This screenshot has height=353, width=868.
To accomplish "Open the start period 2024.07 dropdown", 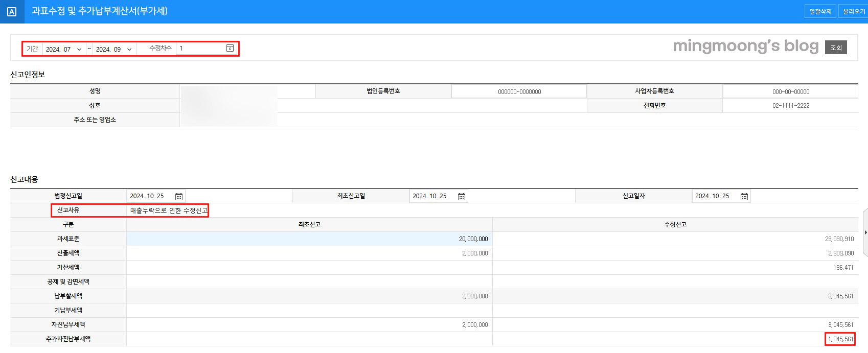I will (64, 49).
